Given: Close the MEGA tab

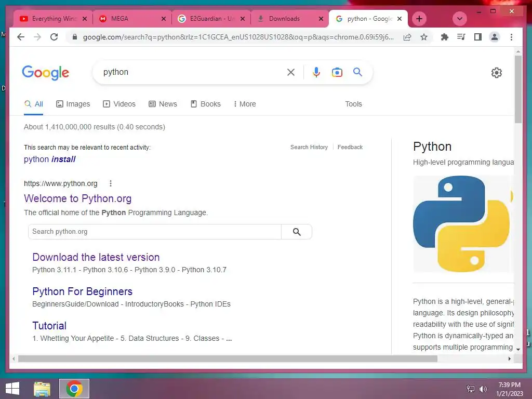Looking at the screenshot, I should (164, 19).
